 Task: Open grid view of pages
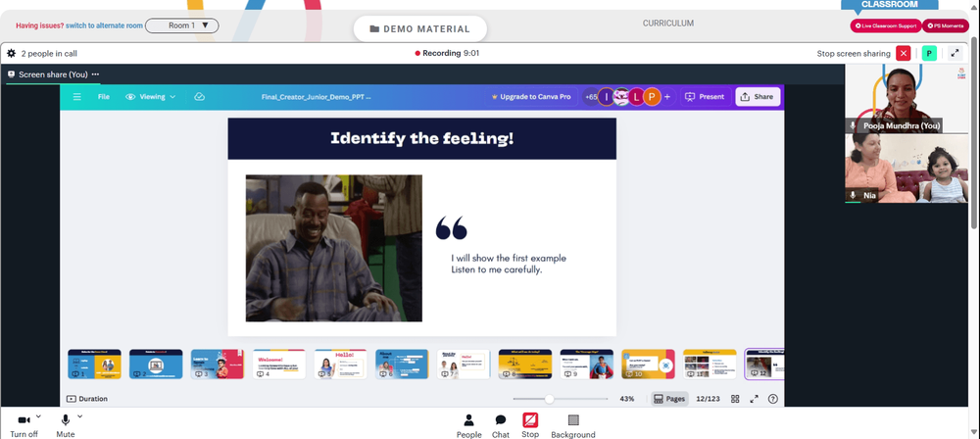pyautogui.click(x=735, y=399)
